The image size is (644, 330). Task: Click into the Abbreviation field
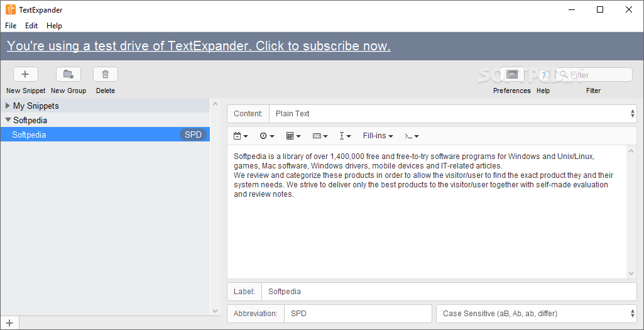[357, 314]
